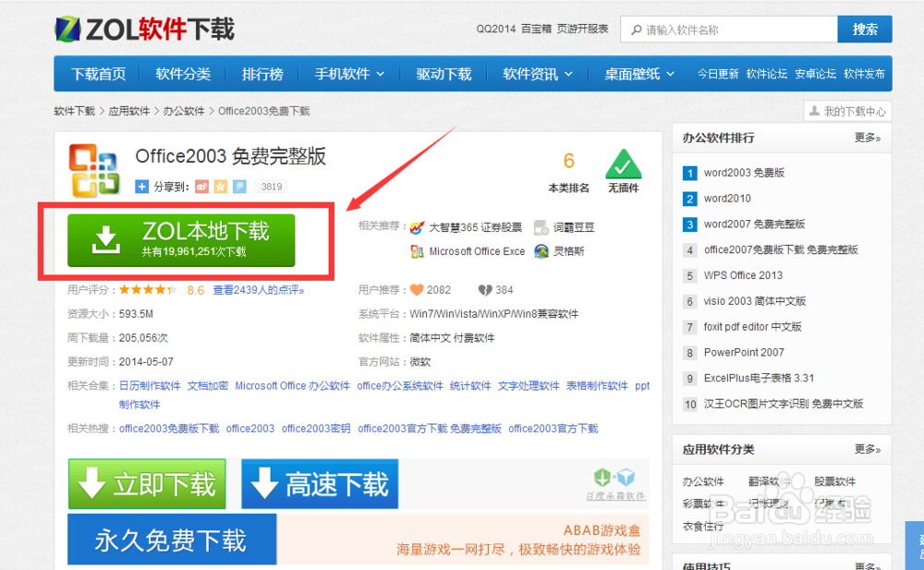Viewport: 924px width, 570px height.
Task: Click 应用软件 breadcrumb
Action: [x=129, y=111]
